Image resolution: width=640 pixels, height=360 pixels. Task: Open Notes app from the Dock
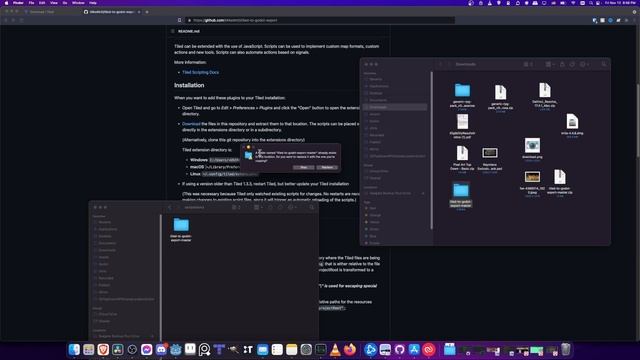pyautogui.click(x=291, y=350)
